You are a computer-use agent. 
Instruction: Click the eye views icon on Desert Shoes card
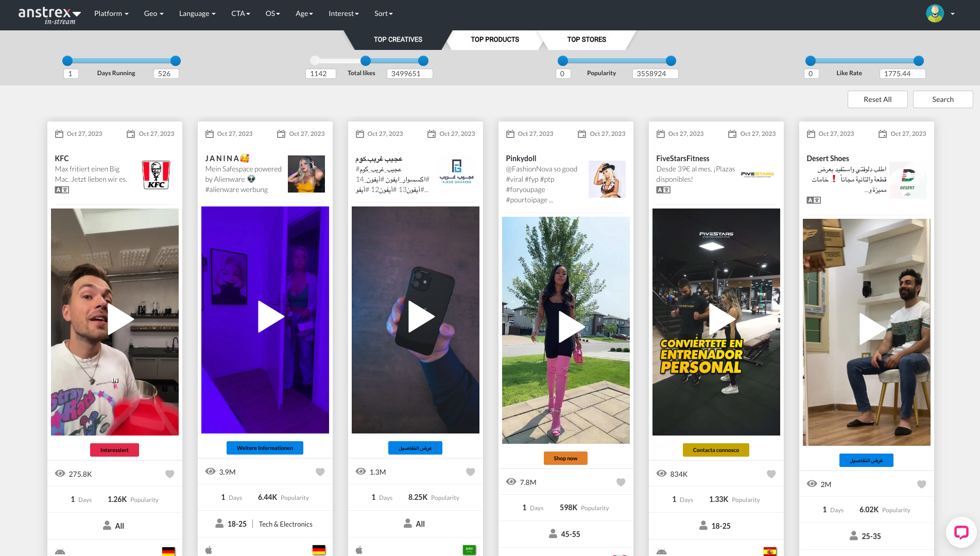812,484
